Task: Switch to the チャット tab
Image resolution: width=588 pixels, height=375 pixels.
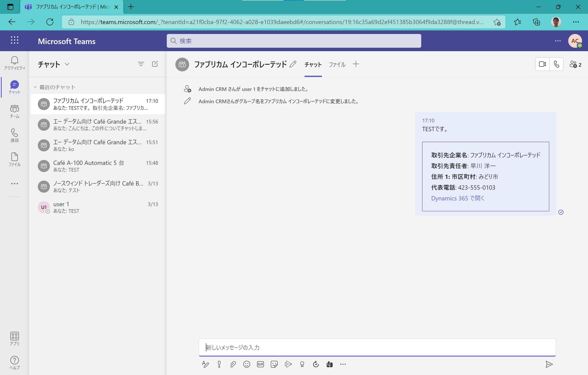Action: point(313,65)
